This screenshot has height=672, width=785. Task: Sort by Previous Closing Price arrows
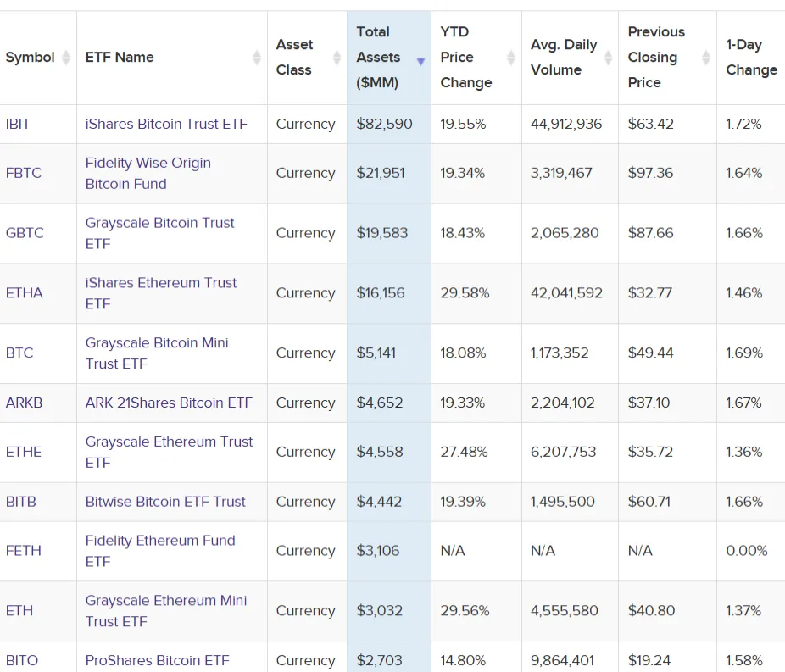[x=706, y=58]
